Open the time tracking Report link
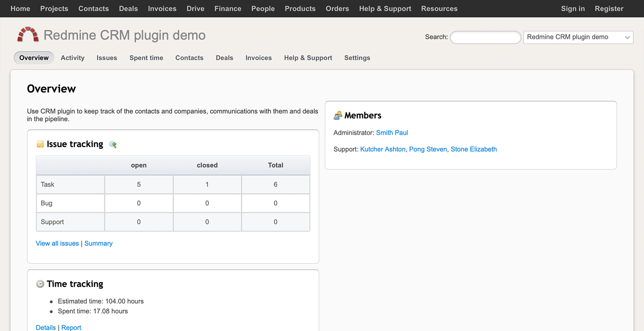Screen dimensions: 644x331 click(71, 328)
